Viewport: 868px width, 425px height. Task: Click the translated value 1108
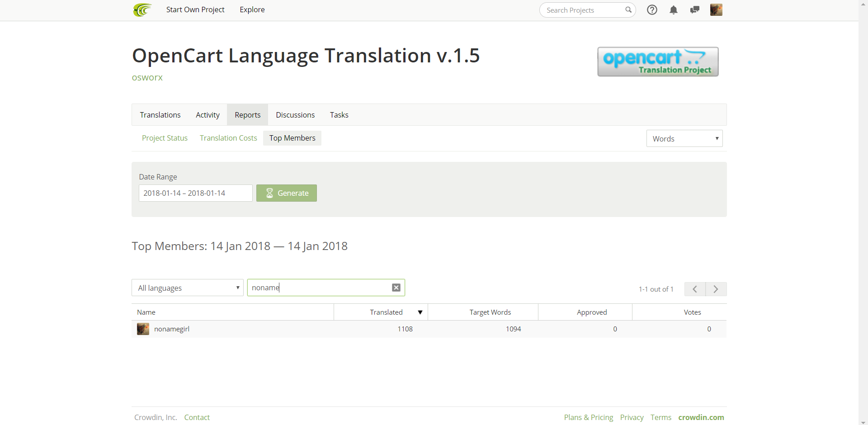click(x=405, y=329)
